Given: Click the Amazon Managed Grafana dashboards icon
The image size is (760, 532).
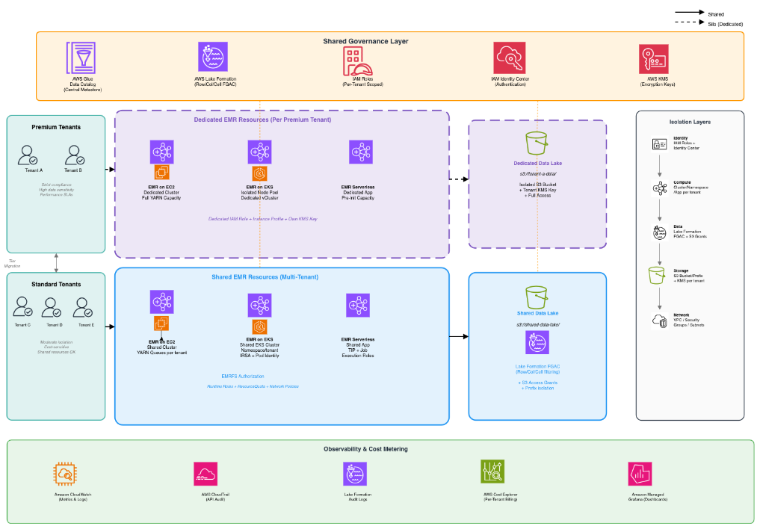Looking at the screenshot, I should click(x=640, y=474).
